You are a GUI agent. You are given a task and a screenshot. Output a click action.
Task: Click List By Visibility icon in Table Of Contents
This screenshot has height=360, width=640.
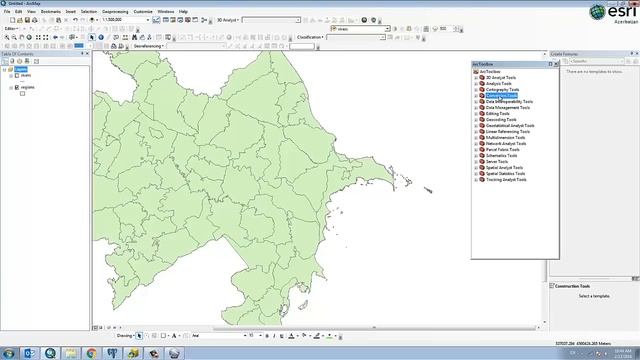coord(19,61)
